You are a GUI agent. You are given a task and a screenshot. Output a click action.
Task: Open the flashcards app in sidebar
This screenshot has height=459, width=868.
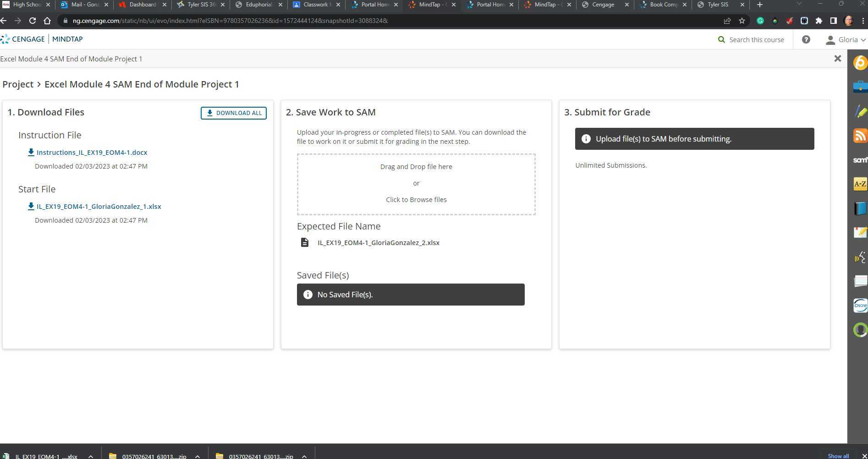860,281
